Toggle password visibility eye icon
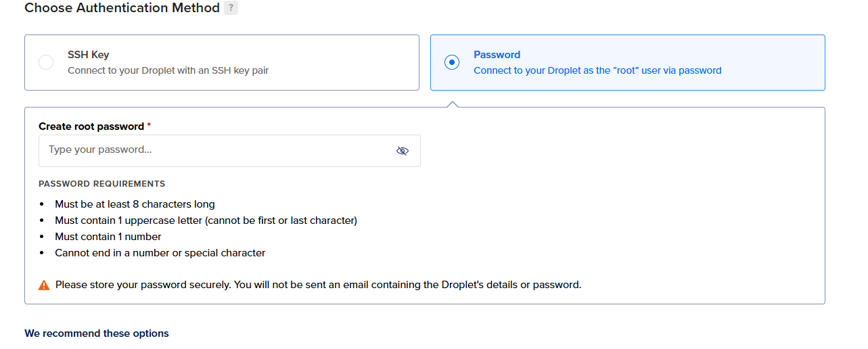The height and width of the screenshot is (349, 868). tap(403, 151)
